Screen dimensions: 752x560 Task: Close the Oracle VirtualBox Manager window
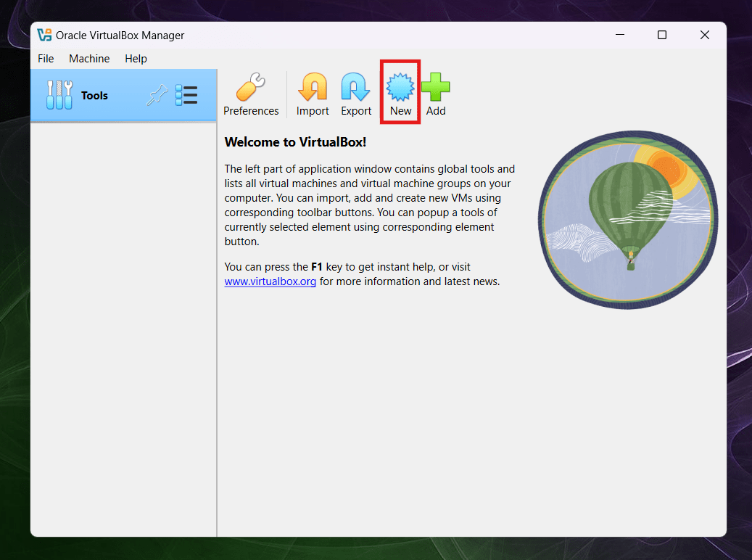704,35
